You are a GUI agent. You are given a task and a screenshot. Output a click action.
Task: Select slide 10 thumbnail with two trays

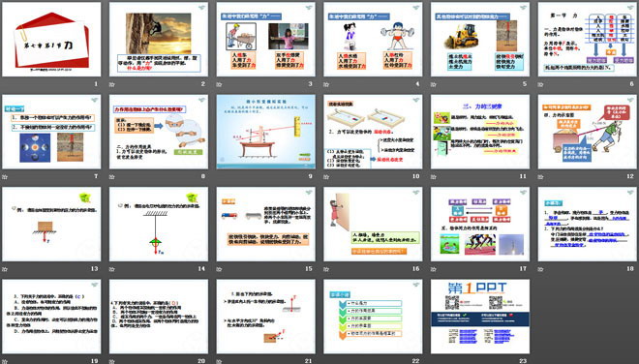pyautogui.click(x=373, y=132)
